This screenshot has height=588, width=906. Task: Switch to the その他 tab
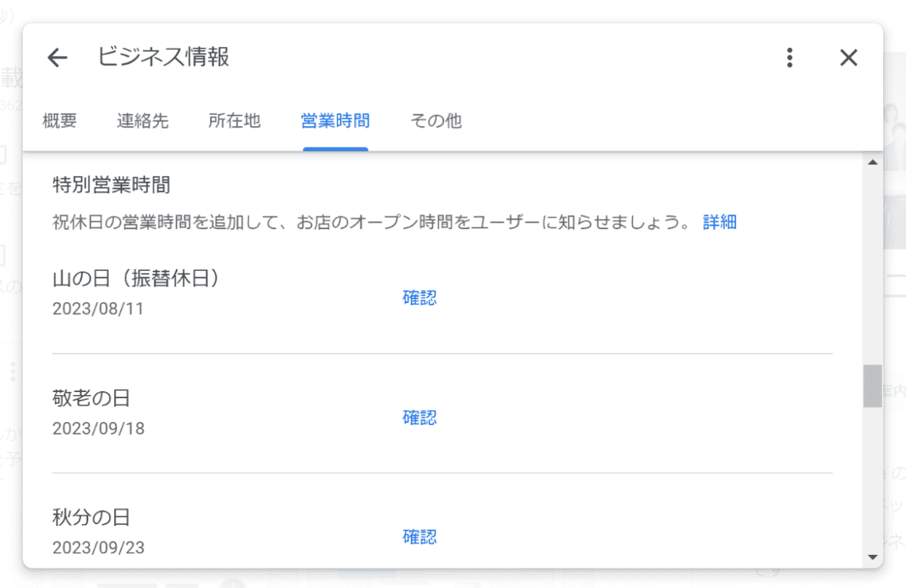[x=436, y=120]
